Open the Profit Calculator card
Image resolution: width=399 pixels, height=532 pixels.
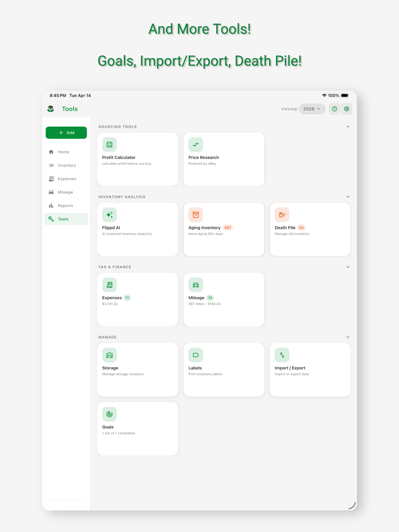(x=138, y=159)
